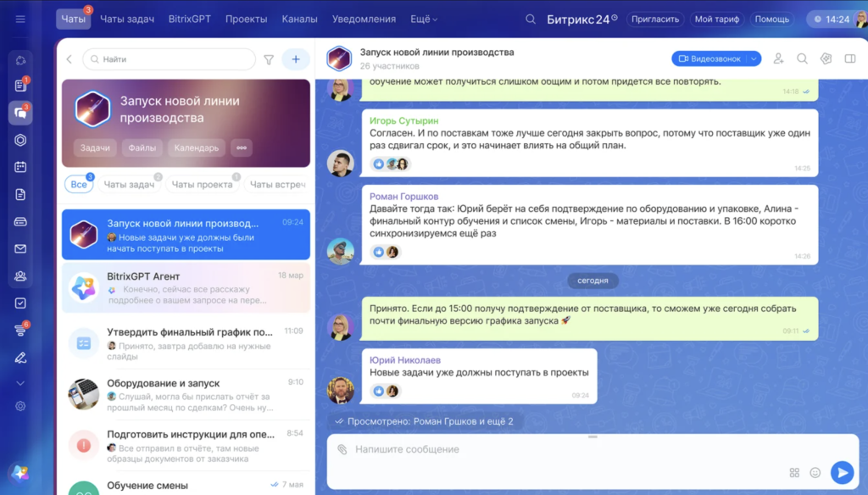Open Календарь in the project card

tap(196, 147)
